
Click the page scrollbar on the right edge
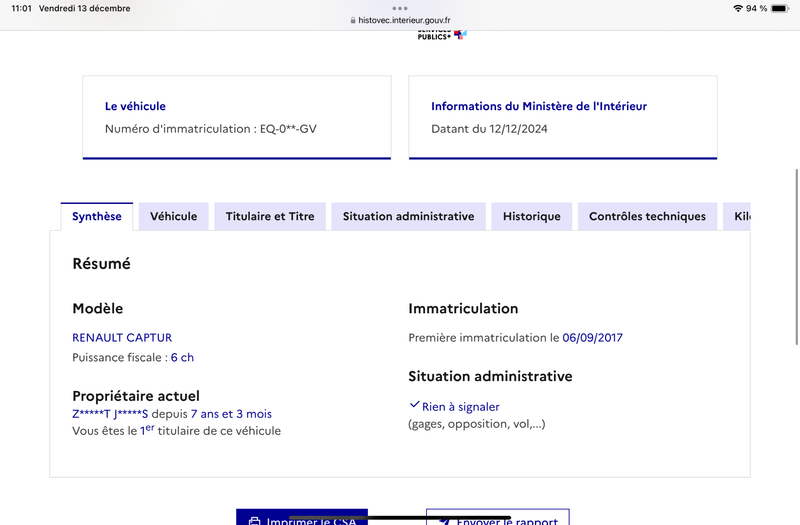tap(796, 257)
